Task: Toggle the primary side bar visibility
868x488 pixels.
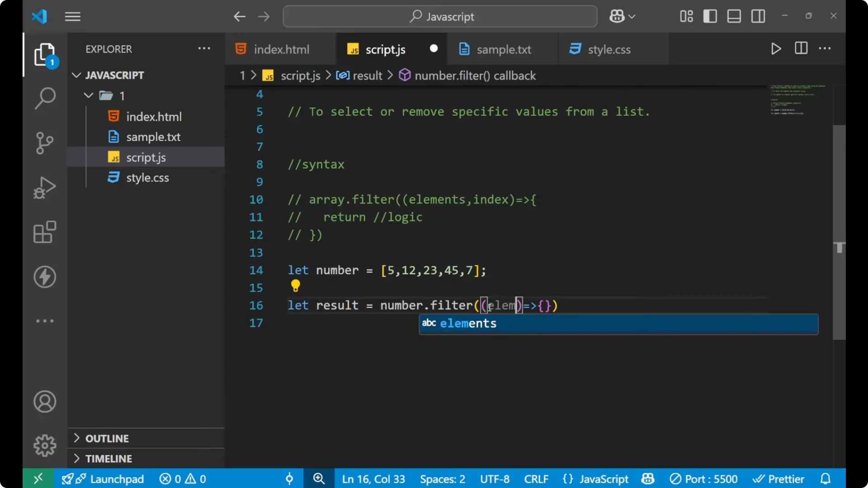Action: pyautogui.click(x=710, y=16)
